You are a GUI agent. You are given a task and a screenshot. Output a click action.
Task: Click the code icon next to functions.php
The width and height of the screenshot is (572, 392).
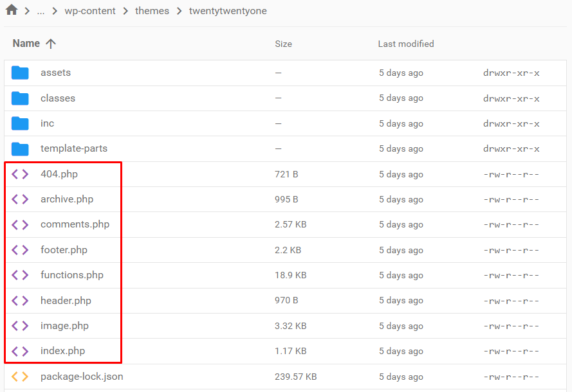point(20,275)
